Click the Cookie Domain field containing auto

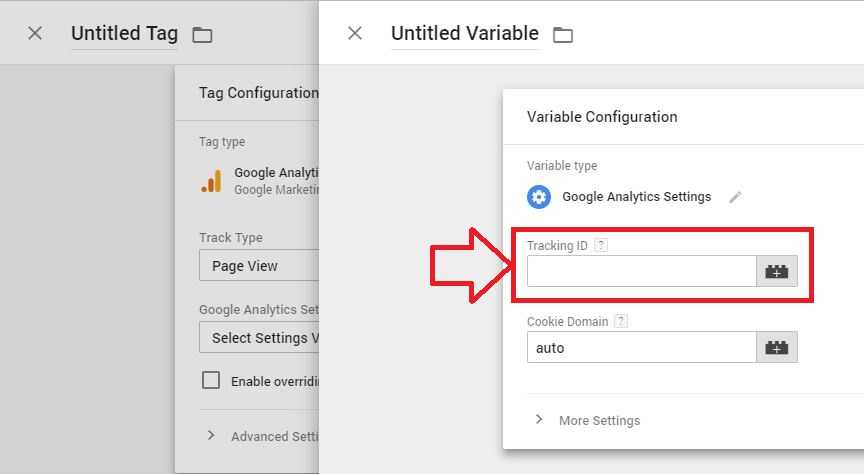641,347
